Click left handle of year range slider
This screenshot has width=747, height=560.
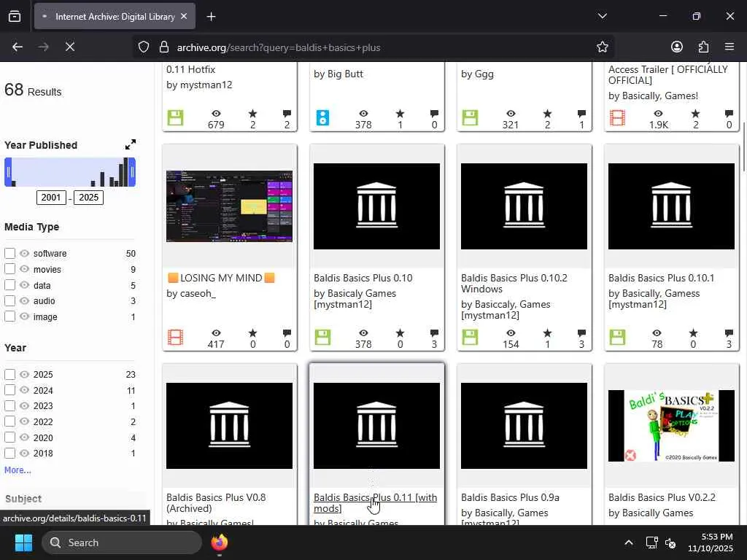coord(8,172)
